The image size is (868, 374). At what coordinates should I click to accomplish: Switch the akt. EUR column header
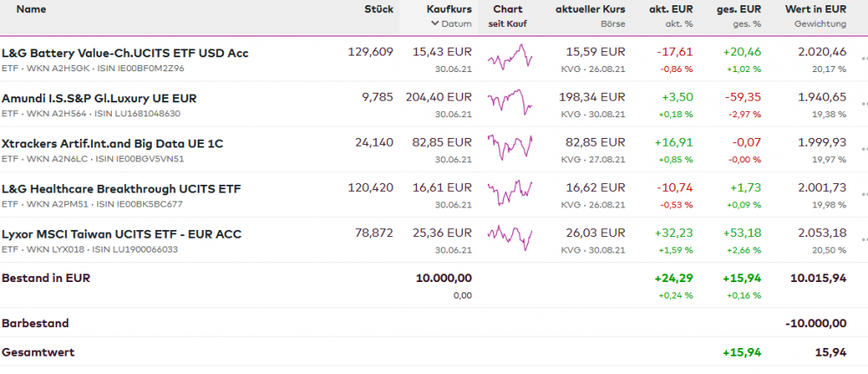[671, 9]
